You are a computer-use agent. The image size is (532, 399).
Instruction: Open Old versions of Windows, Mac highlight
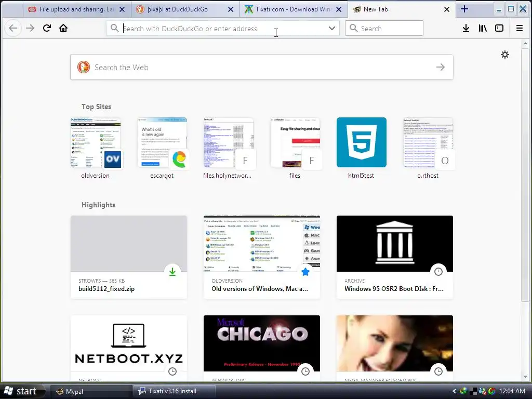262,257
